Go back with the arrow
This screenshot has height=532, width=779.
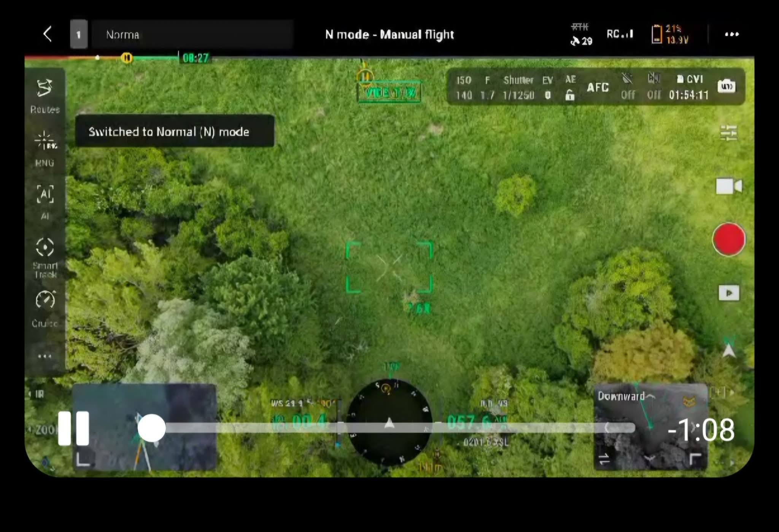click(48, 34)
